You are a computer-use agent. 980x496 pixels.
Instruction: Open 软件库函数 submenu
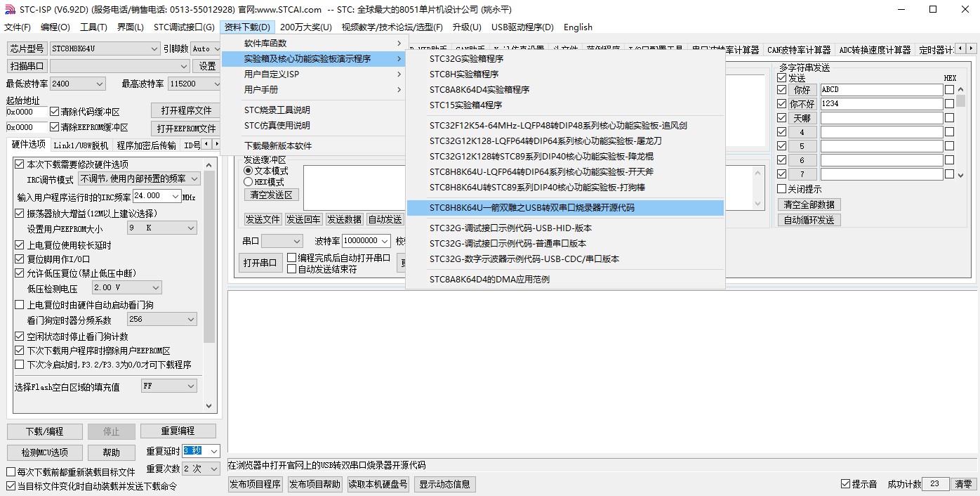point(313,44)
